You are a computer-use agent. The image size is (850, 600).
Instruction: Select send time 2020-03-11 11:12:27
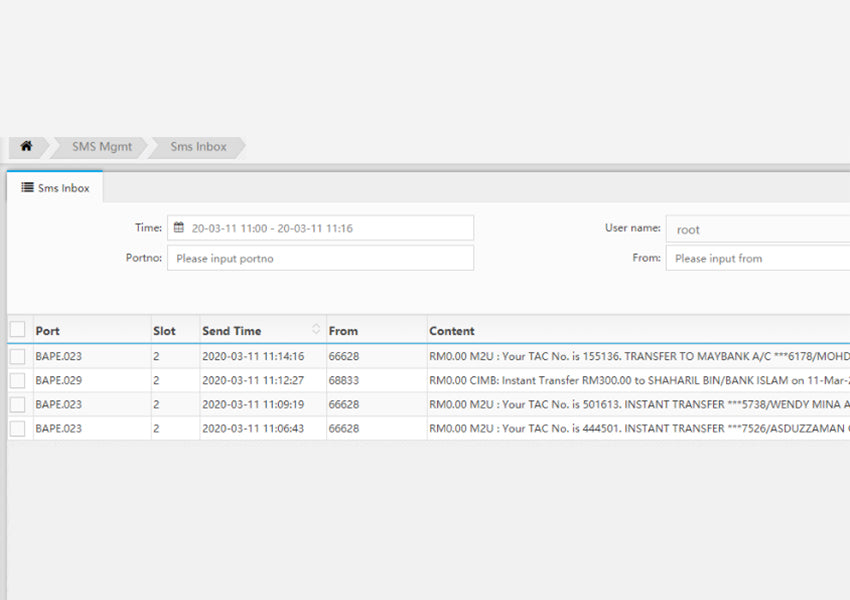point(253,380)
